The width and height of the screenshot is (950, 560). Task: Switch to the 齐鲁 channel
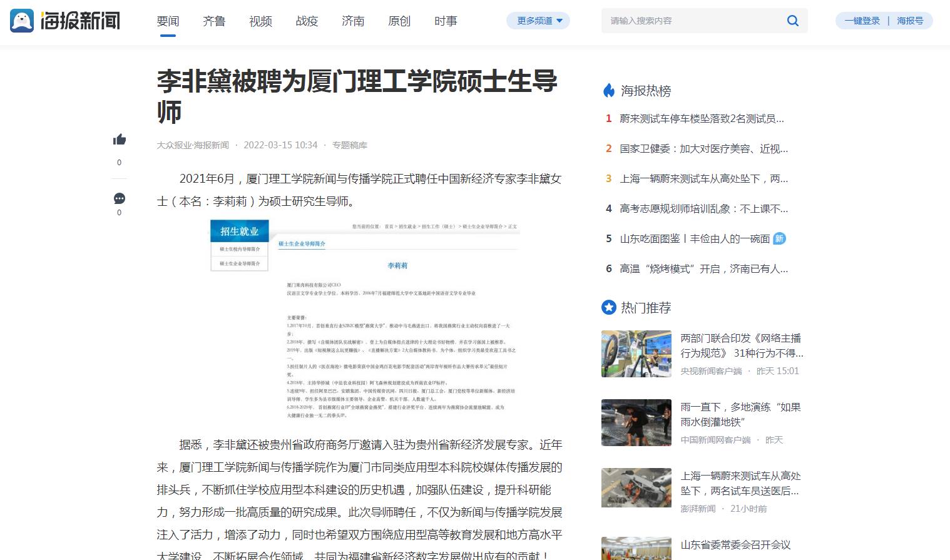coord(214,21)
